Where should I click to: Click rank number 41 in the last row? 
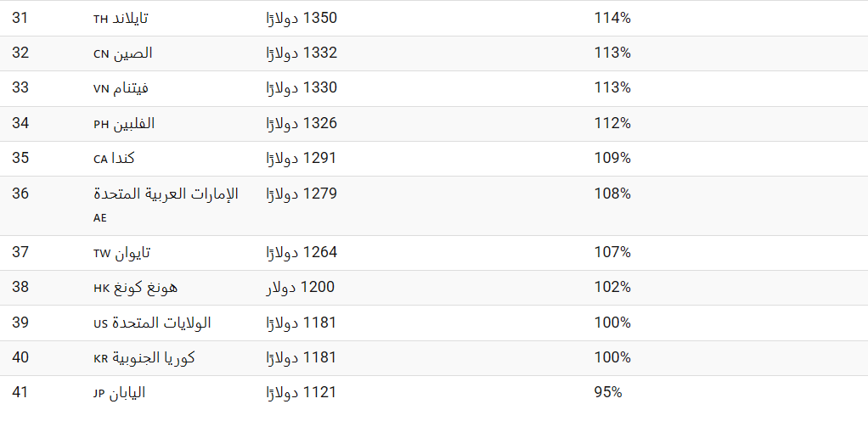[x=20, y=392]
